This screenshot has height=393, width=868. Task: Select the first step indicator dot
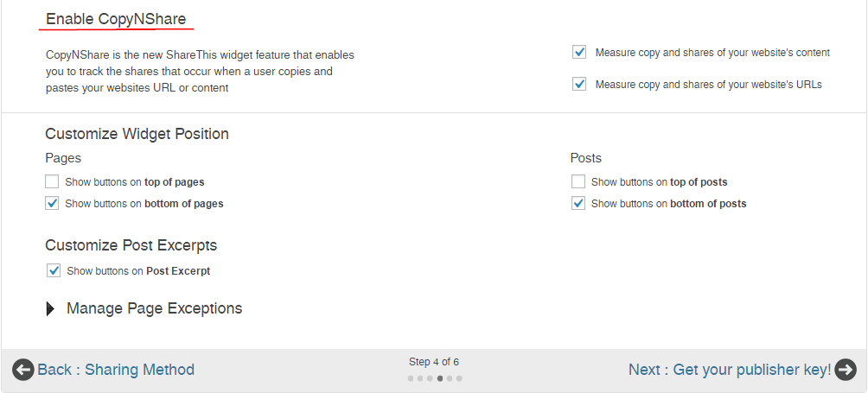click(410, 378)
